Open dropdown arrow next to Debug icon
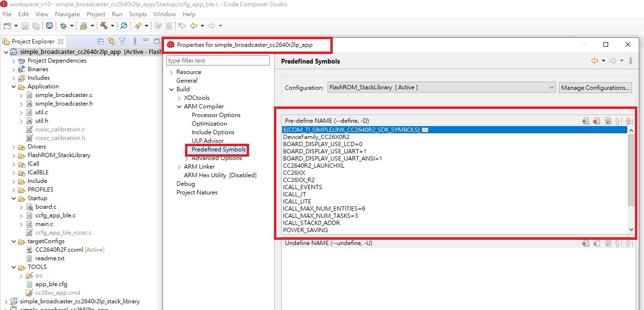The image size is (644, 310). point(72,26)
